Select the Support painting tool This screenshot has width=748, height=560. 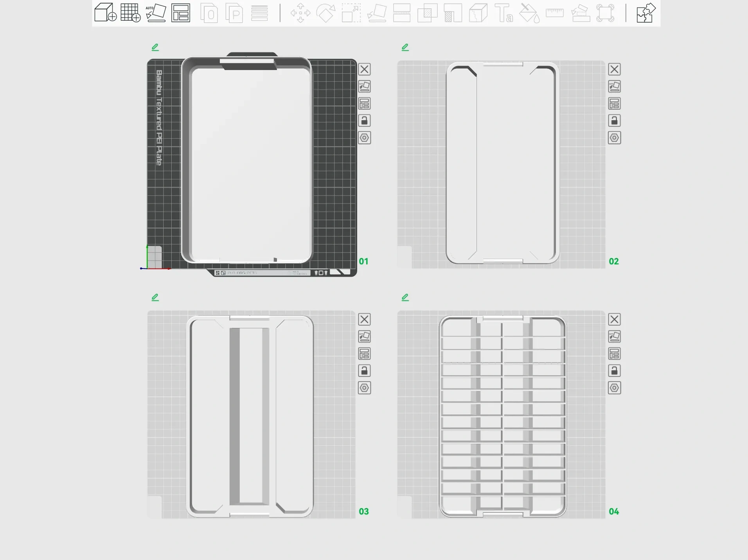[x=453, y=13]
